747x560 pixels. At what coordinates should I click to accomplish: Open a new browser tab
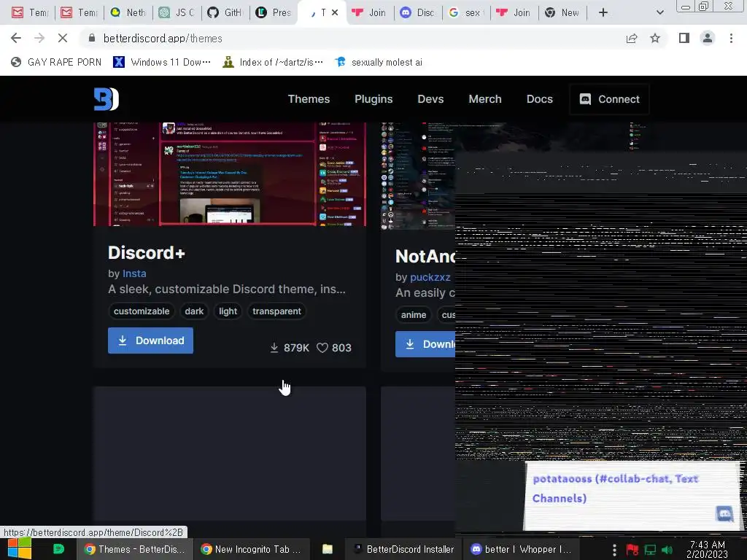603,12
